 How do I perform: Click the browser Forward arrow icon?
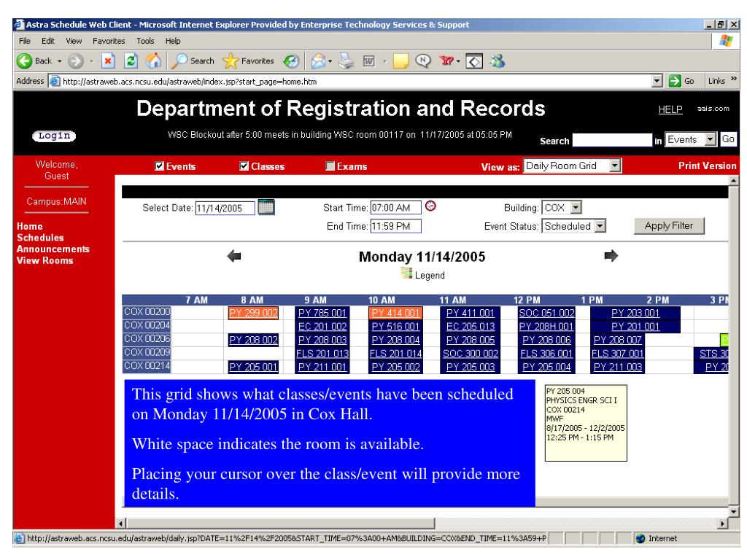[x=75, y=61]
